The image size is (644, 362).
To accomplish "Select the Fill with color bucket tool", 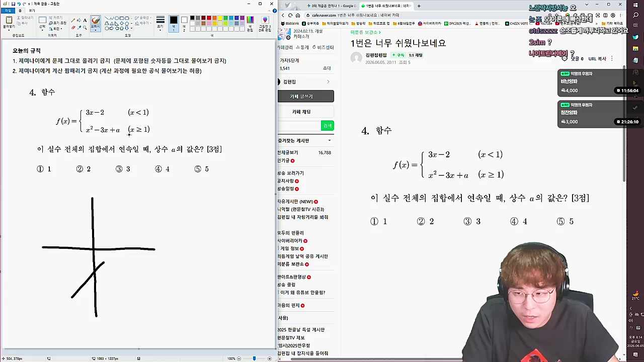I will point(79,21).
